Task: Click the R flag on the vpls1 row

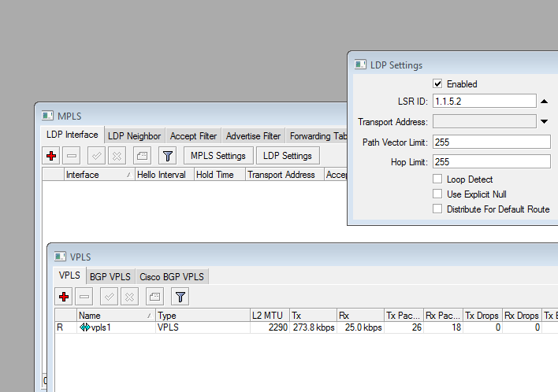Action: click(60, 327)
